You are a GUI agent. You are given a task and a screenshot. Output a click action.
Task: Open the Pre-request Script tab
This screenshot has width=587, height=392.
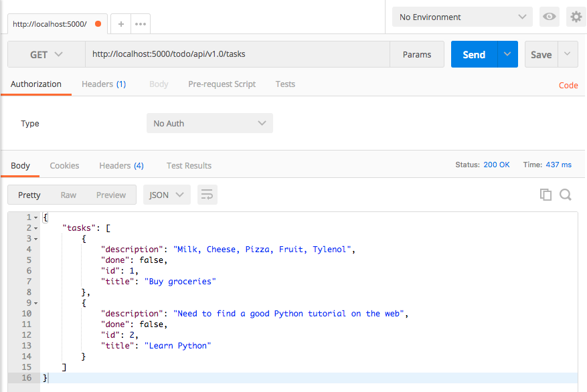pyautogui.click(x=222, y=84)
